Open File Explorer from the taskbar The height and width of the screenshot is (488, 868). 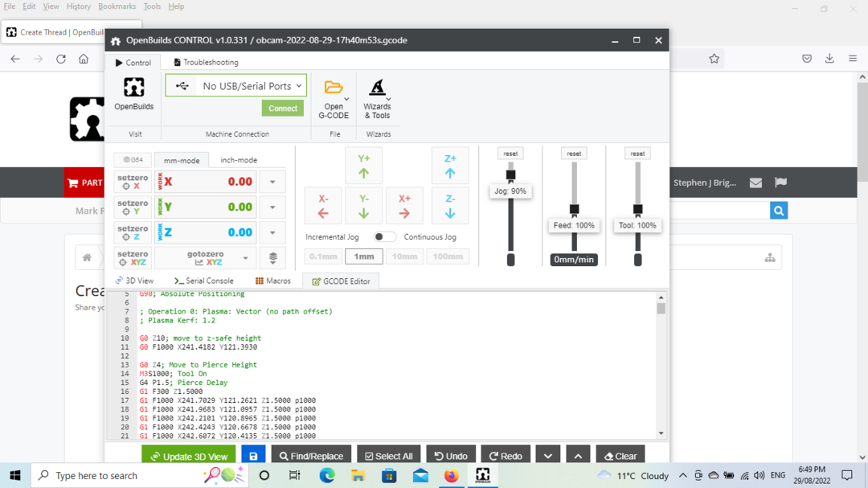pos(358,476)
